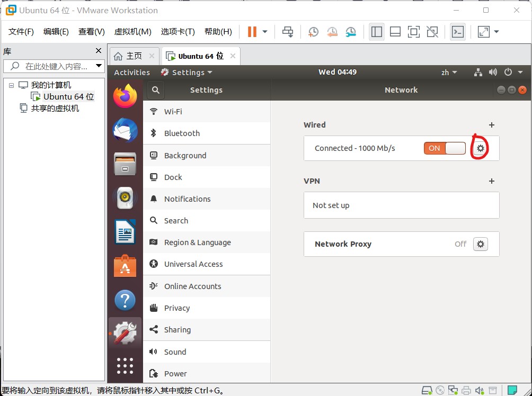
Task: Click the VMware status bar sound icon
Action: (x=480, y=391)
